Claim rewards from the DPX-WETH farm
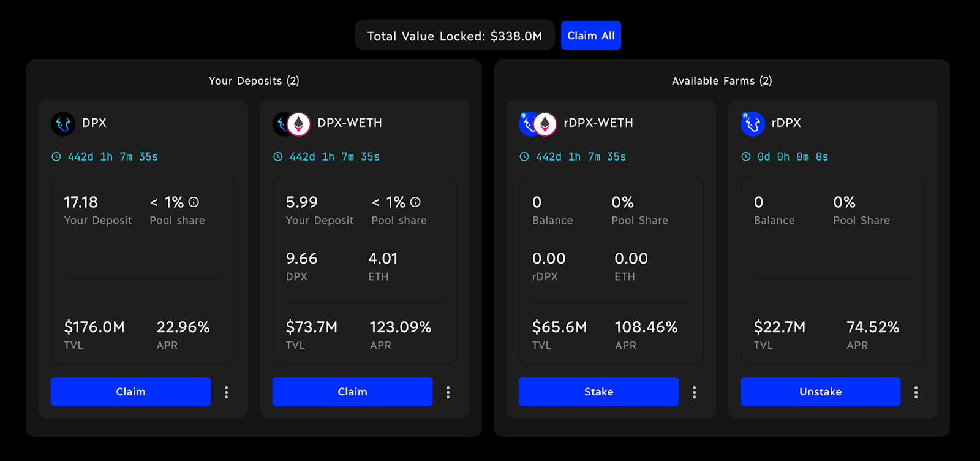980x461 pixels. (x=352, y=392)
